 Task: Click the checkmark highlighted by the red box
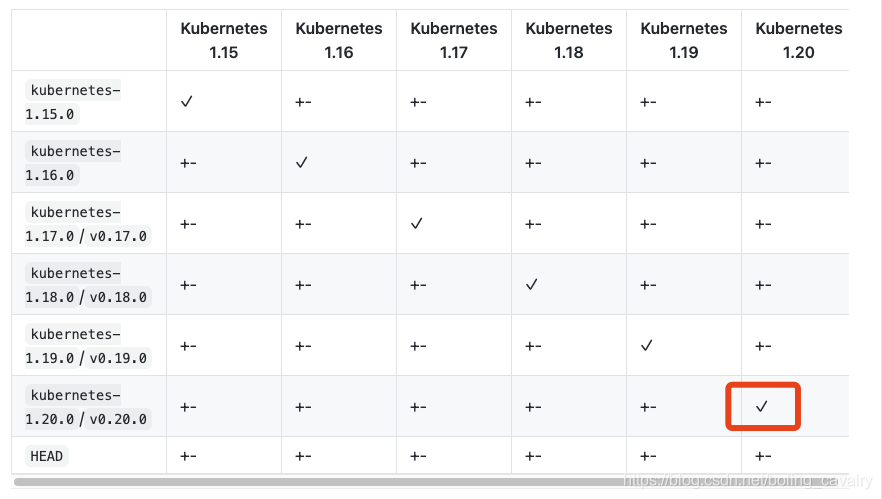[x=762, y=406]
